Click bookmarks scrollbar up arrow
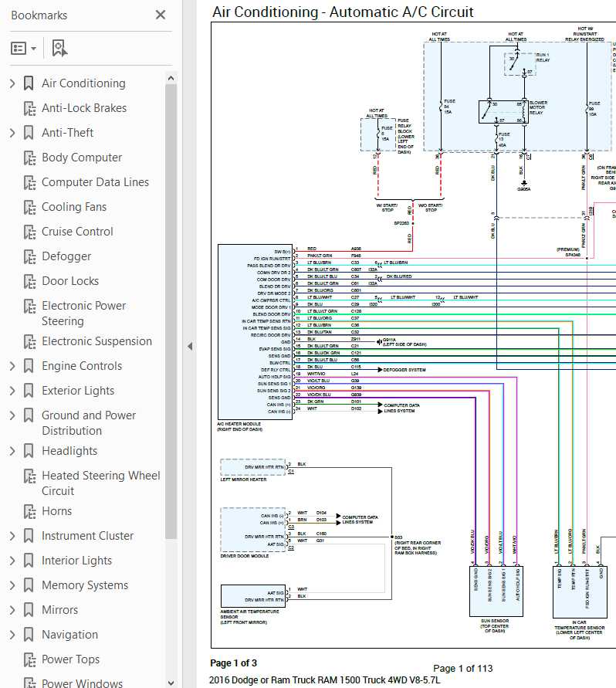 pos(171,79)
